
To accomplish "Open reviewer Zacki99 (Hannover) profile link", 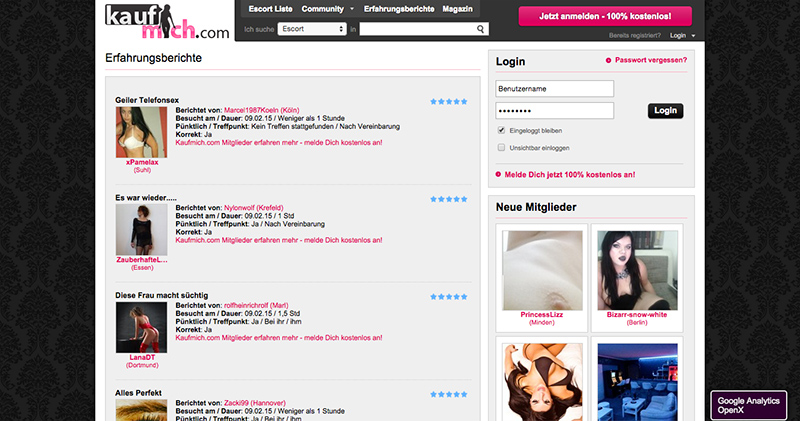I will [x=255, y=403].
